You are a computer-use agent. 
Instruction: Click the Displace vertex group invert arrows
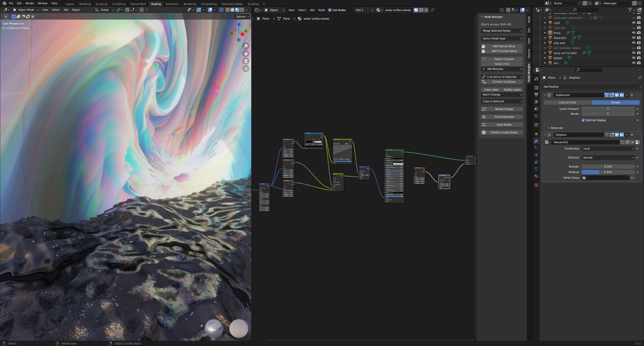click(632, 178)
